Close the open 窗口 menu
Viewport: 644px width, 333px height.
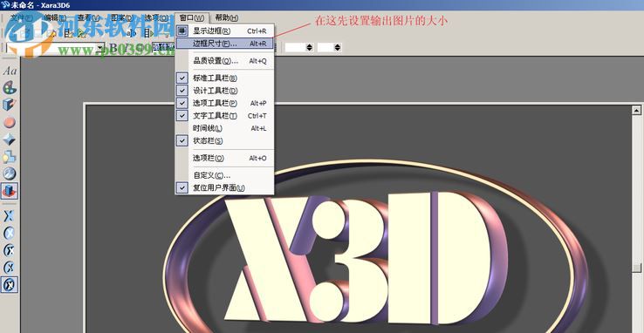coord(192,17)
